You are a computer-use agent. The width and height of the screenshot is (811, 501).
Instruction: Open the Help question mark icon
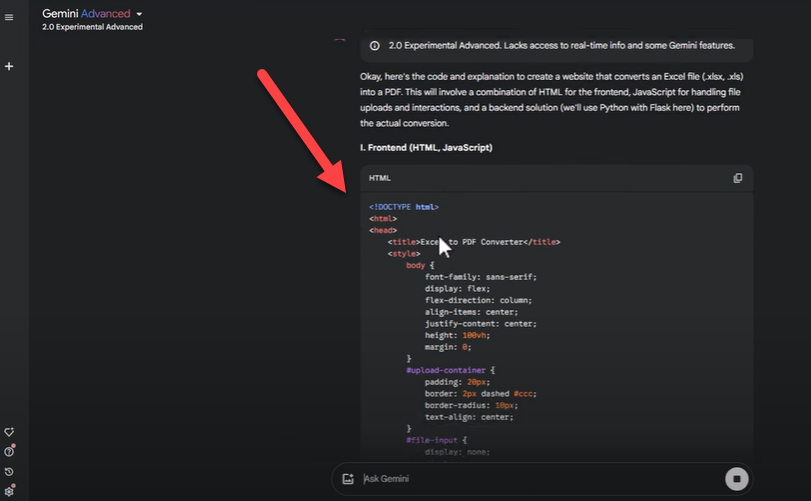[x=9, y=451]
